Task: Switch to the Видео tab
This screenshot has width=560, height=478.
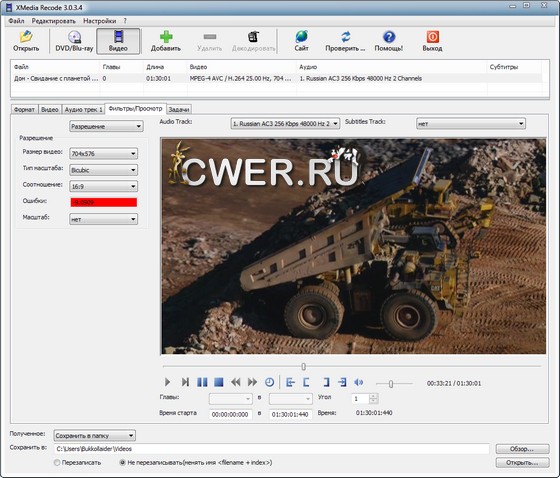Action: point(50,110)
